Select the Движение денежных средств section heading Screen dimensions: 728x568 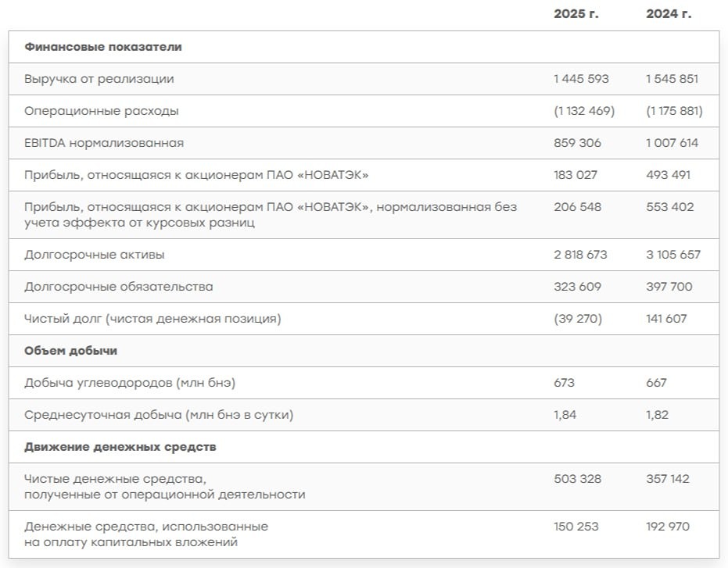(x=120, y=447)
